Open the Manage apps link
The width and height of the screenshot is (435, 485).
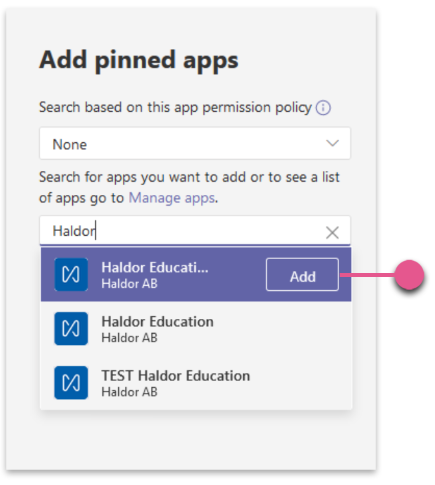click(x=172, y=198)
